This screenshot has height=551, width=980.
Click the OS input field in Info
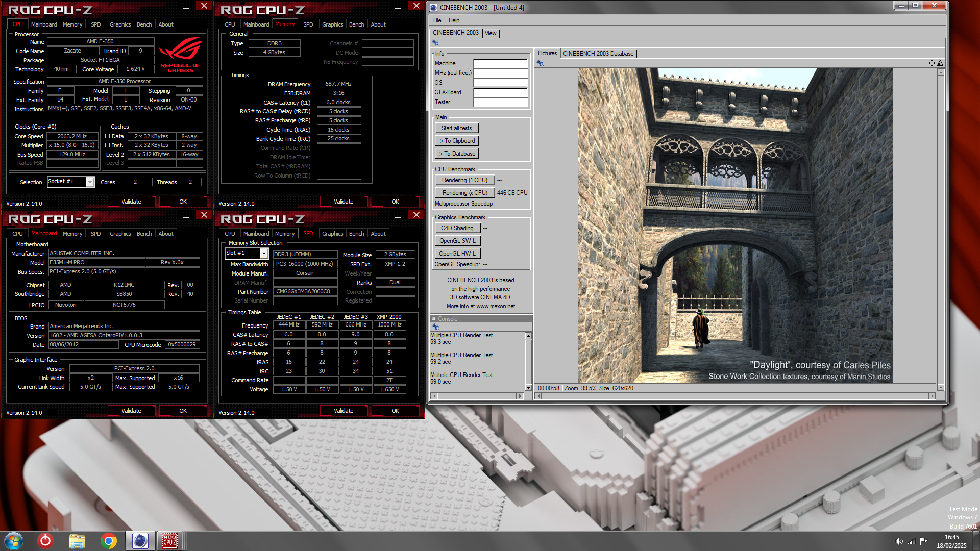click(500, 83)
